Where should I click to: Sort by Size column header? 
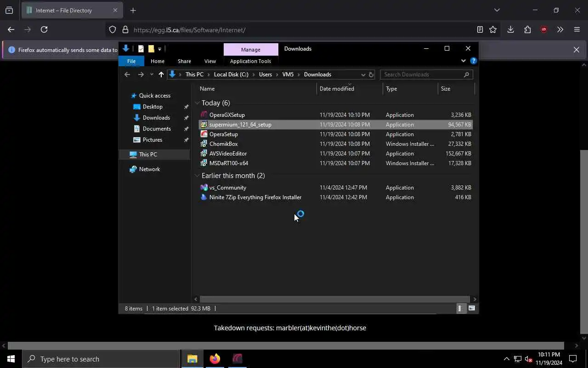(456, 89)
